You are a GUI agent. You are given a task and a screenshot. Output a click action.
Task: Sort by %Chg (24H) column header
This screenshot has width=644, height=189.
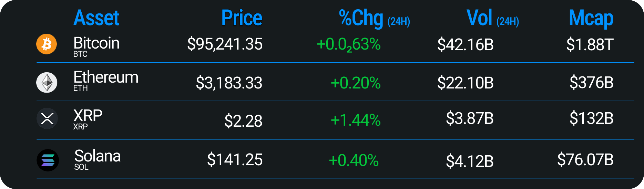(x=374, y=19)
